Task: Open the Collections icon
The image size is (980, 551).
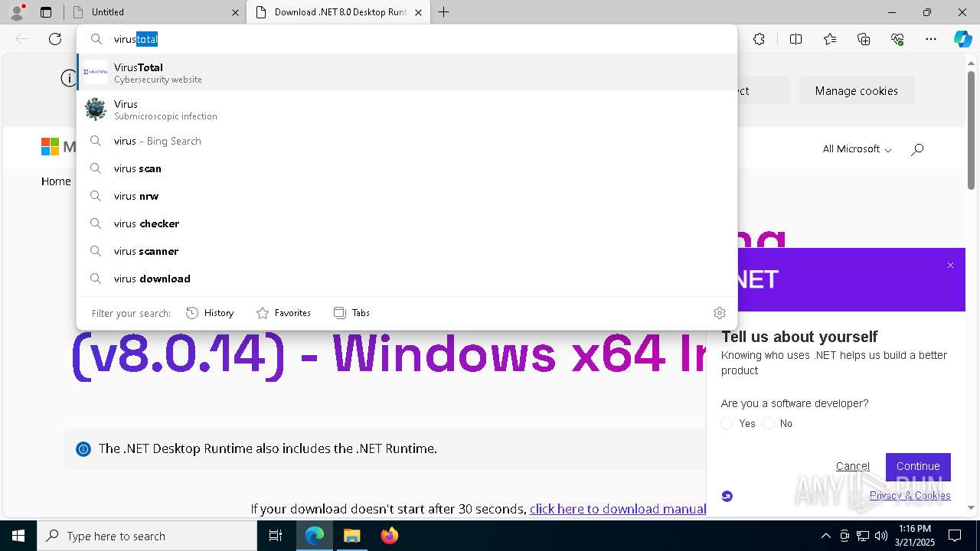Action: click(x=864, y=39)
